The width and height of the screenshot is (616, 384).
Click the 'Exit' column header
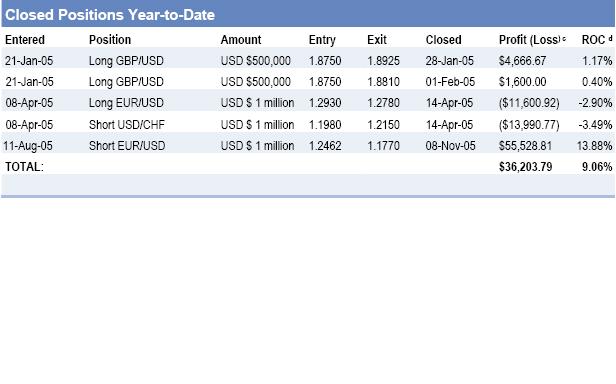pyautogui.click(x=377, y=40)
